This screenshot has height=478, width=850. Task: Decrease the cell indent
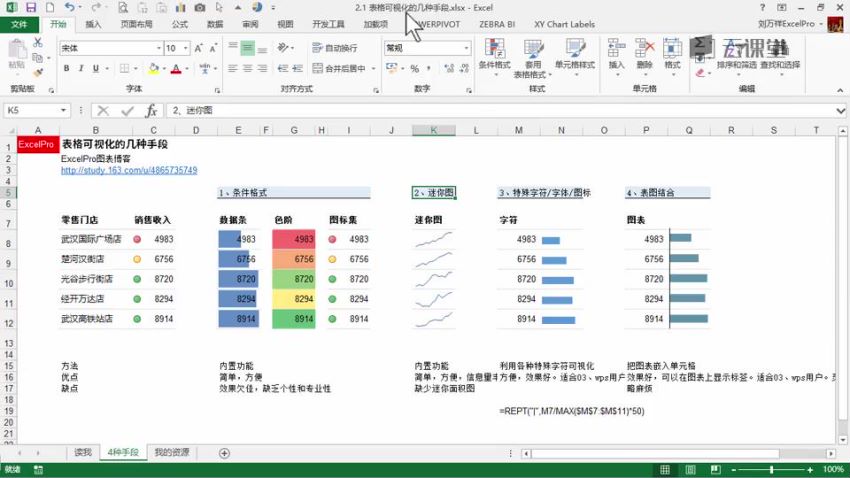coord(282,68)
